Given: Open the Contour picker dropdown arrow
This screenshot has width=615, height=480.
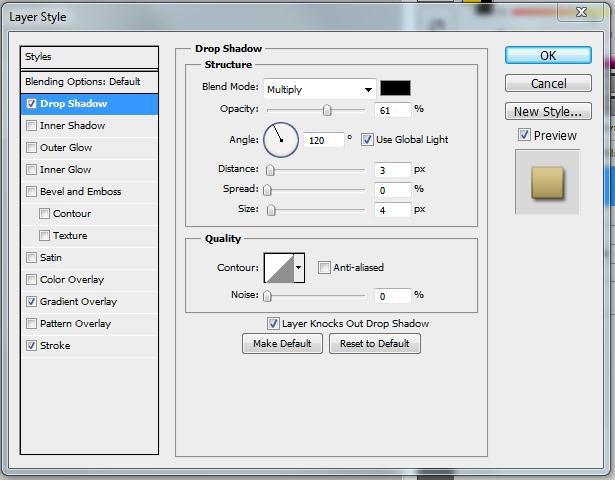Looking at the screenshot, I should pyautogui.click(x=299, y=268).
